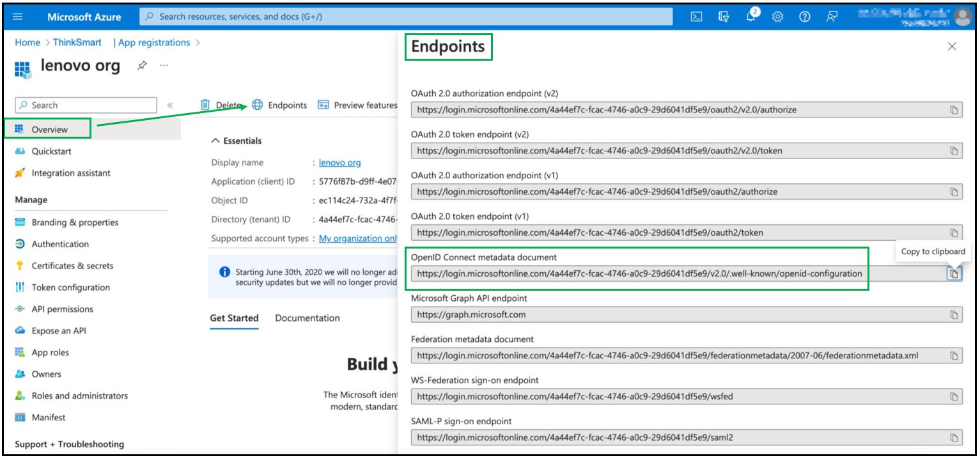Copy OAuth 2.0 authorization endpoint (v1)

pos(953,192)
